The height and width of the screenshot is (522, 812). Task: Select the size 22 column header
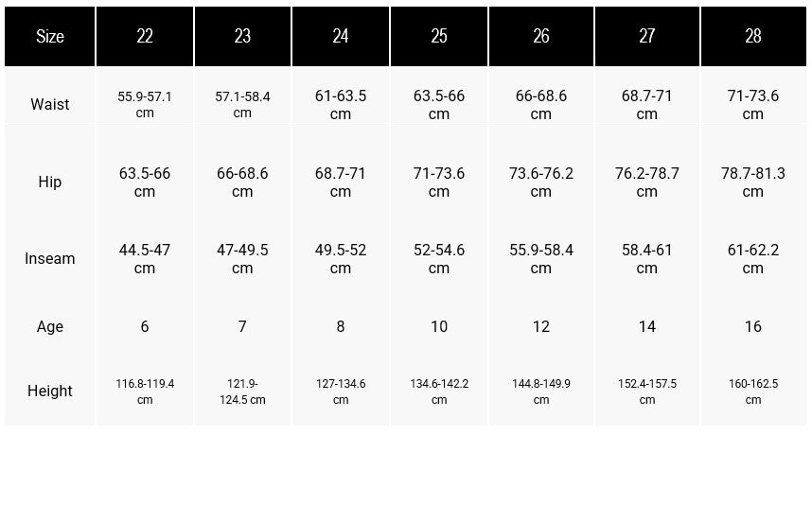[145, 36]
